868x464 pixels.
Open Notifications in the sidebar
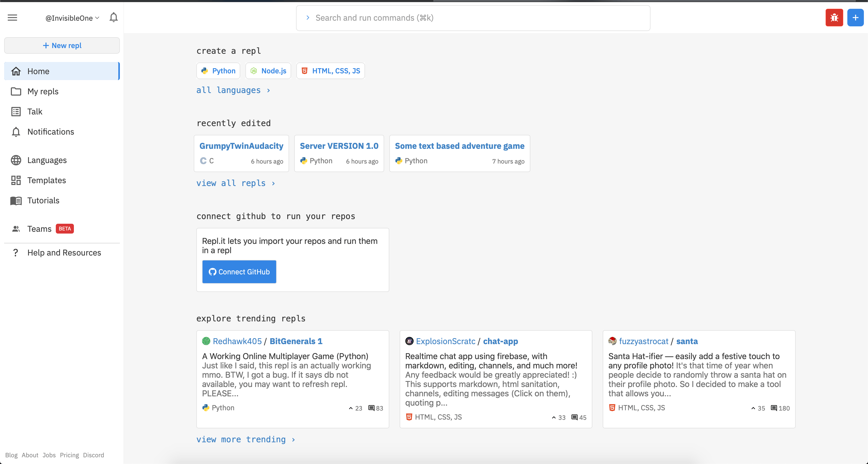tap(62, 132)
